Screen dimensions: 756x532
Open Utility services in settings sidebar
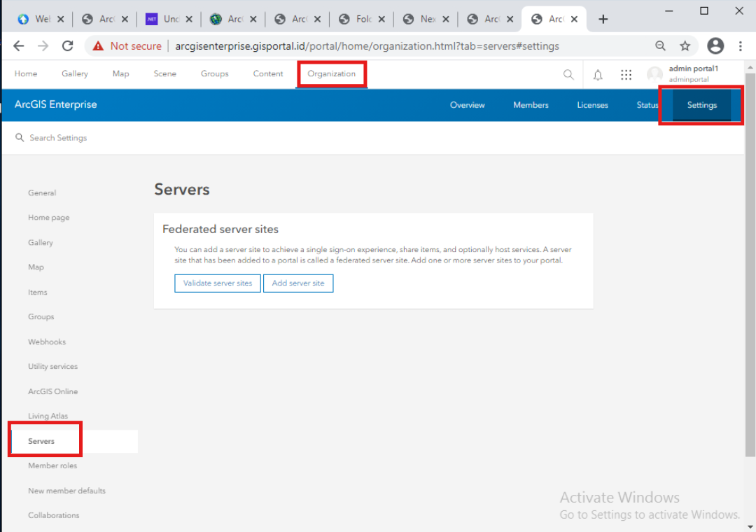(x=52, y=367)
